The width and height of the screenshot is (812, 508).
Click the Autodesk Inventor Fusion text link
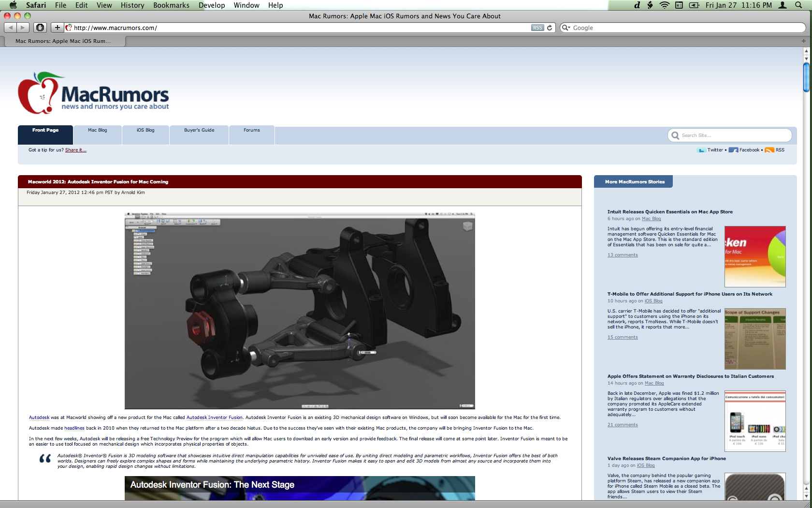(x=215, y=418)
